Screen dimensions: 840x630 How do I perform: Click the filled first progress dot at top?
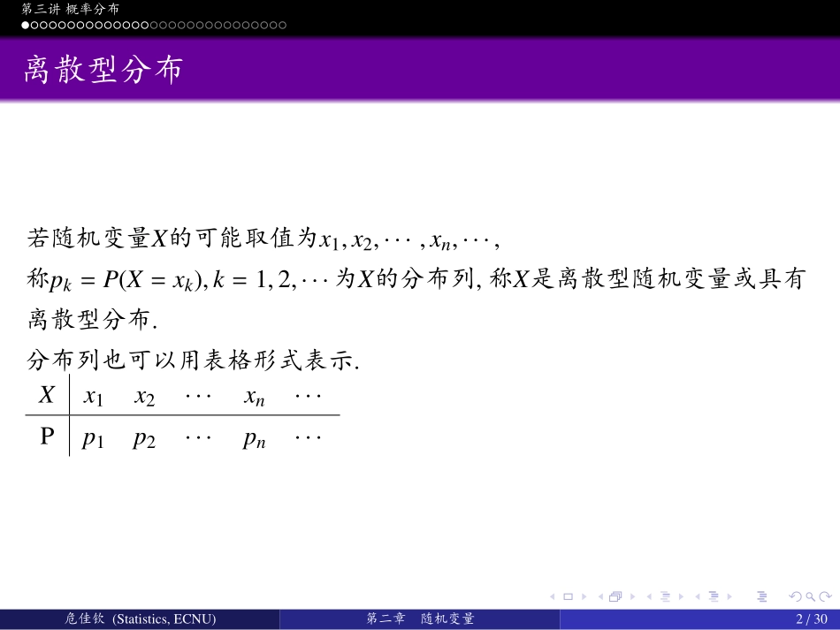point(24,26)
